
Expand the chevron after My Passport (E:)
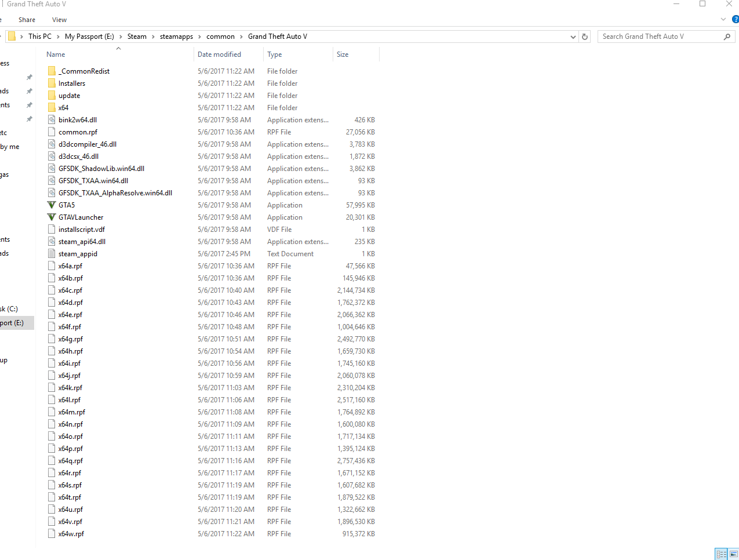pyautogui.click(x=121, y=37)
